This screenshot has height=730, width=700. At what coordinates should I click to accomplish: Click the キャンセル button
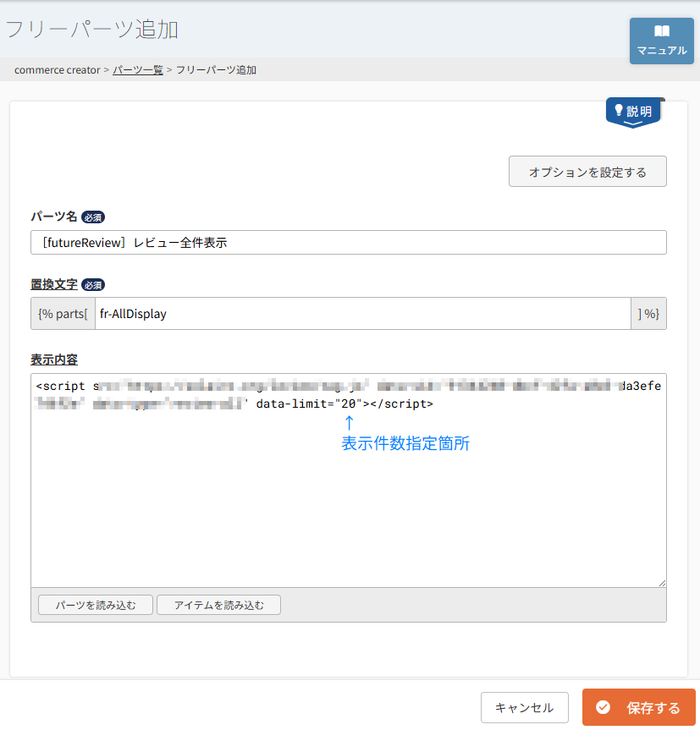coord(525,708)
